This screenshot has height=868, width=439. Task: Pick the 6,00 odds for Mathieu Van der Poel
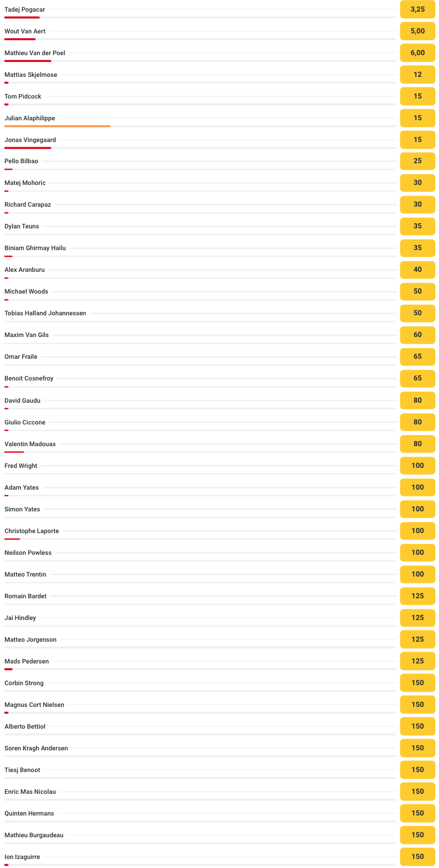[417, 53]
